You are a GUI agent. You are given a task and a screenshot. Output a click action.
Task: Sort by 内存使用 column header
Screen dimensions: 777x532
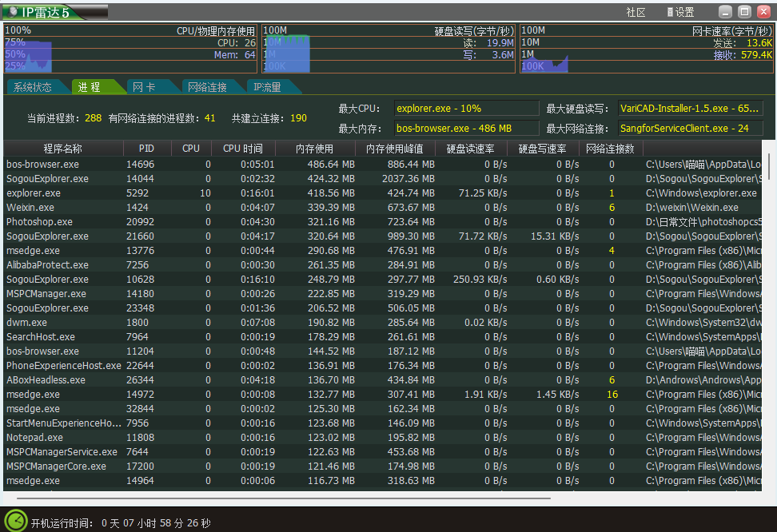(315, 149)
